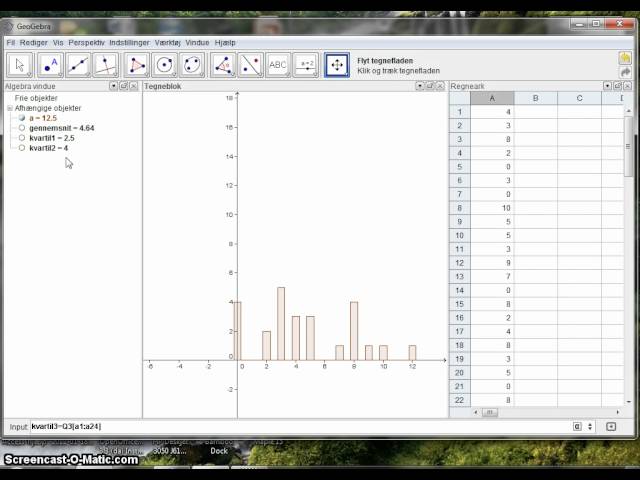
Task: Click the Undo icon at top right
Action: (625, 58)
